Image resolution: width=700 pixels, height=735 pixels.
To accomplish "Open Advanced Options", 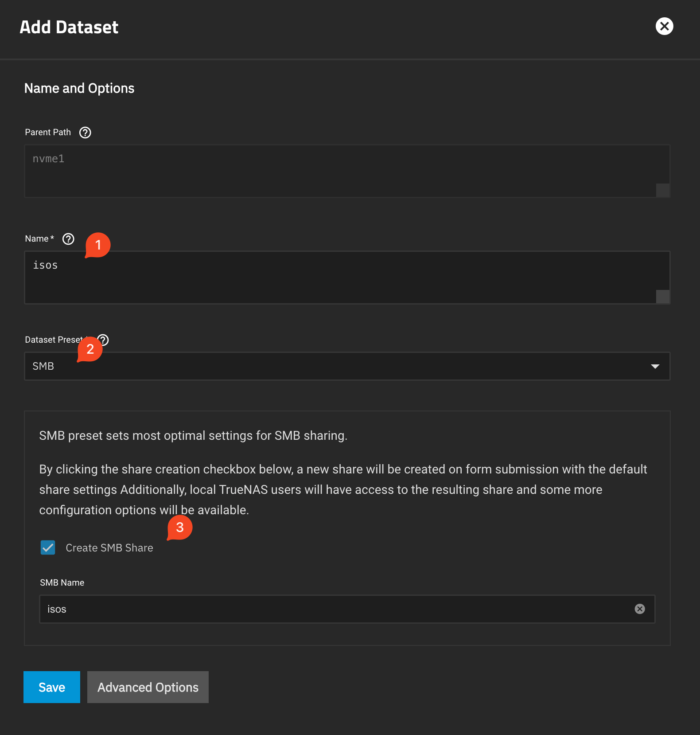I will pos(148,687).
